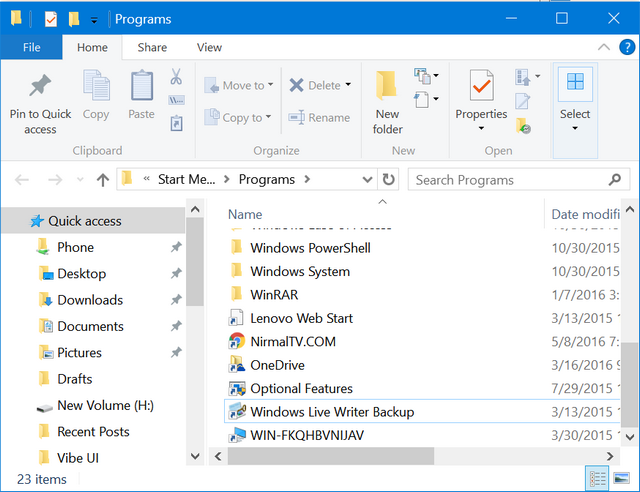The image size is (640, 492).
Task: Click the Pin to Quick access icon
Action: (40, 85)
